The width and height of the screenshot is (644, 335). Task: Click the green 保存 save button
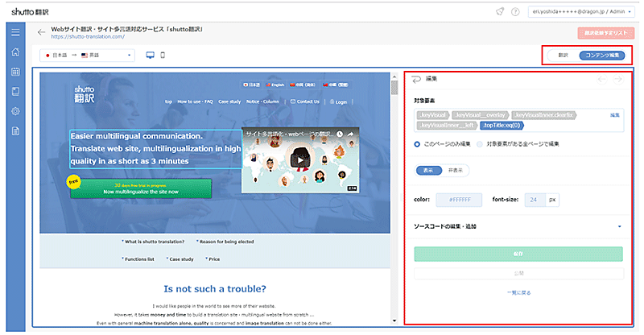pyautogui.click(x=518, y=254)
